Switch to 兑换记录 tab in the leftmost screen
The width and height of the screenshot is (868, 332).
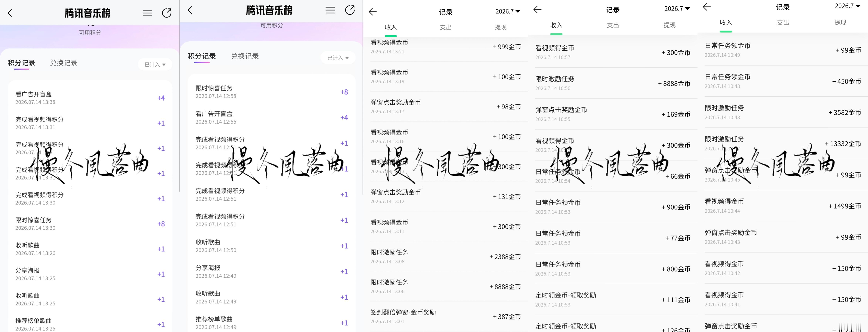(x=64, y=63)
